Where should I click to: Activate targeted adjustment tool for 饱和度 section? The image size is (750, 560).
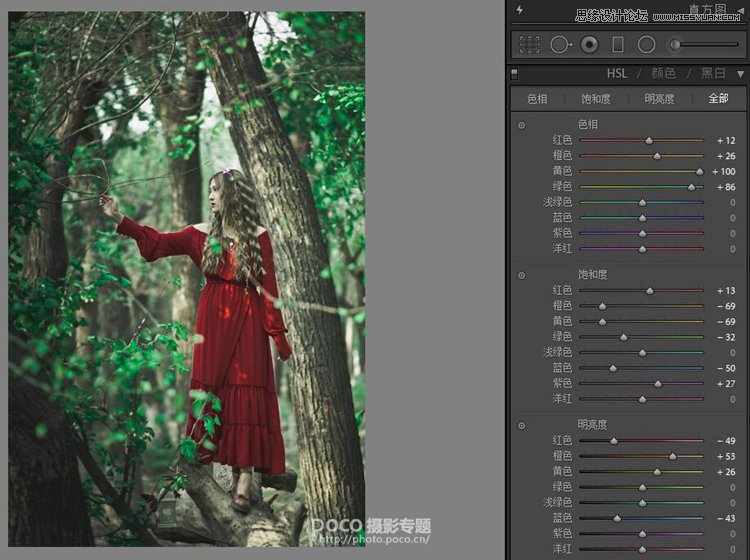521,275
